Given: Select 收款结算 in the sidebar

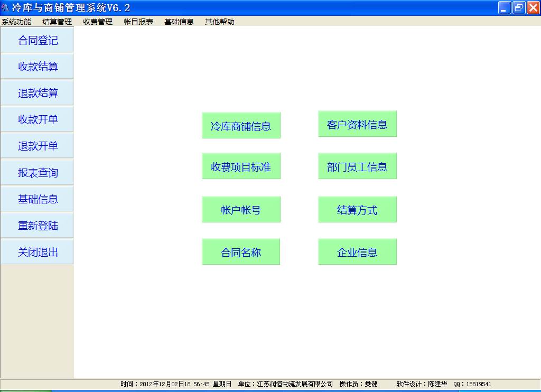Looking at the screenshot, I should click(38, 67).
